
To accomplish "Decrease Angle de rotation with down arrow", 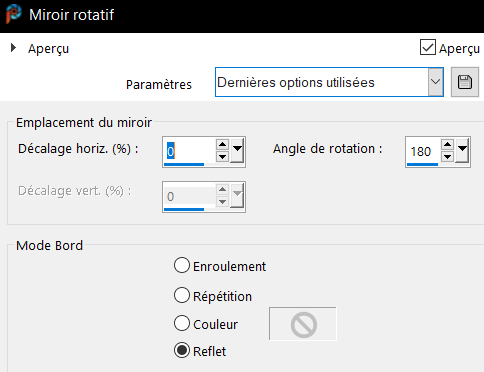I will click(x=447, y=156).
